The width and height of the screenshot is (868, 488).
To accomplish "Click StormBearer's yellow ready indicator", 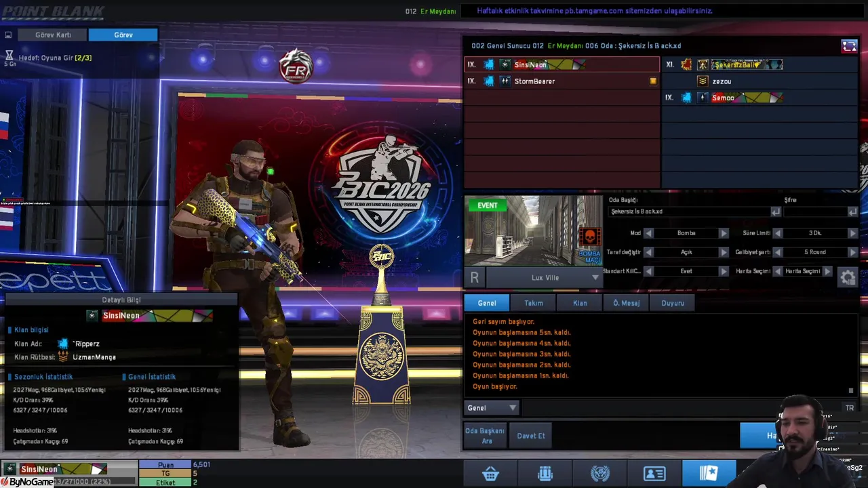I will point(653,81).
